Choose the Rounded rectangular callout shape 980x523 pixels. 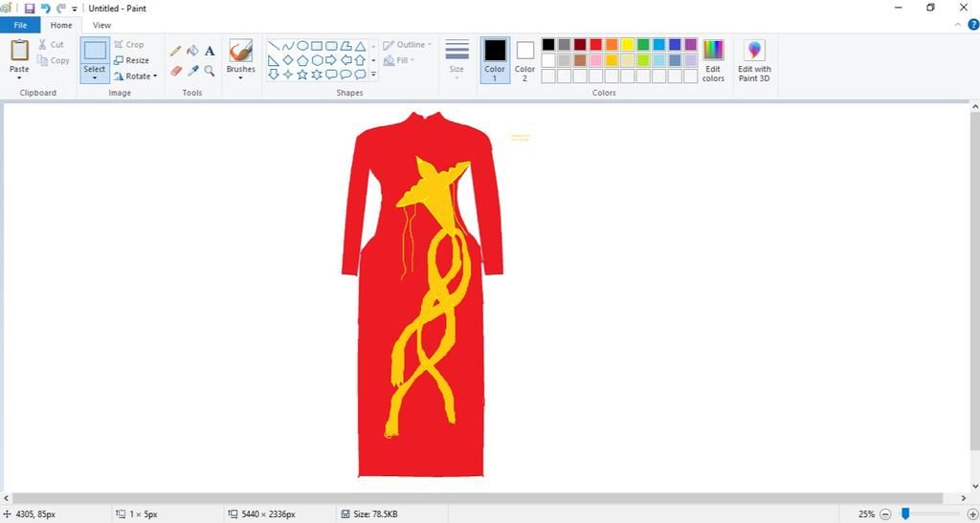pyautogui.click(x=331, y=75)
